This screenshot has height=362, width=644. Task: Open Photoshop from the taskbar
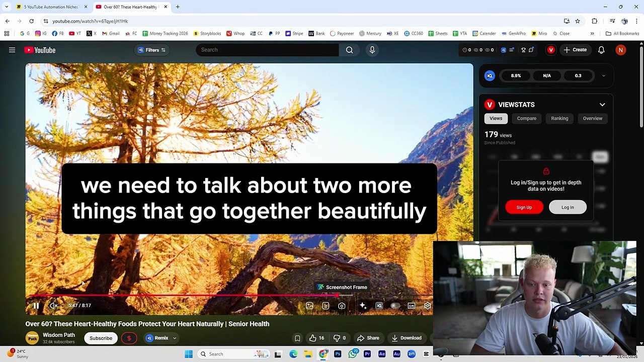pyautogui.click(x=338, y=354)
